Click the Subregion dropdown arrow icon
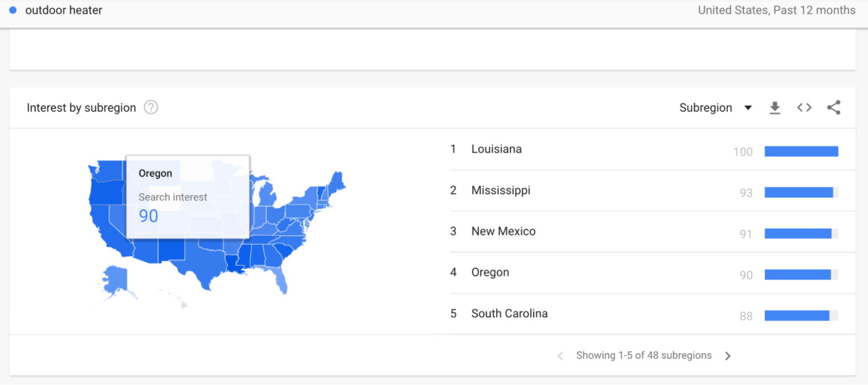Viewport: 868px width, 385px height. tap(749, 107)
